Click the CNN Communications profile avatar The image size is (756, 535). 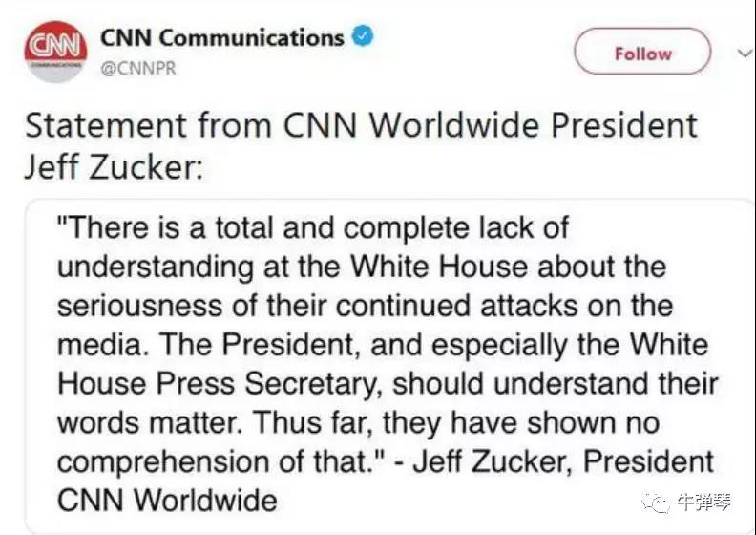pyautogui.click(x=51, y=53)
